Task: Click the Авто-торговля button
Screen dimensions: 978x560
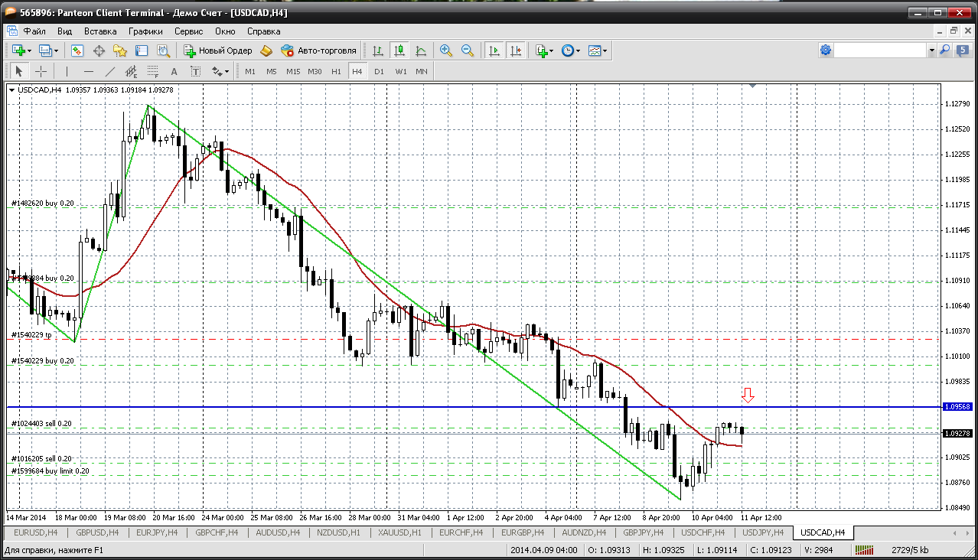Action: click(319, 50)
